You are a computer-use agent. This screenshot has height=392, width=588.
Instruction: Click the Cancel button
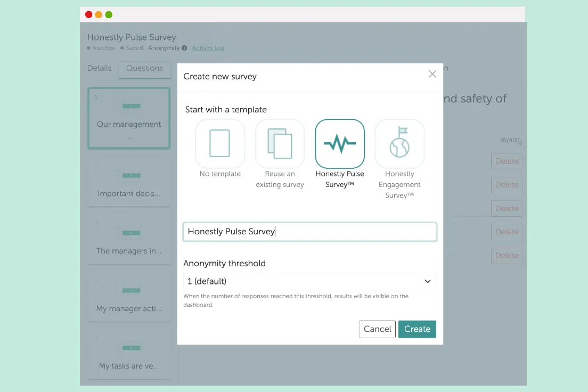pos(377,329)
